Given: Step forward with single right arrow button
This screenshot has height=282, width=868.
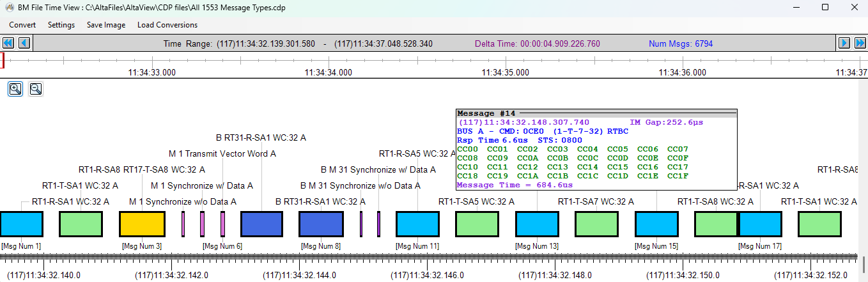Looking at the screenshot, I should 844,43.
